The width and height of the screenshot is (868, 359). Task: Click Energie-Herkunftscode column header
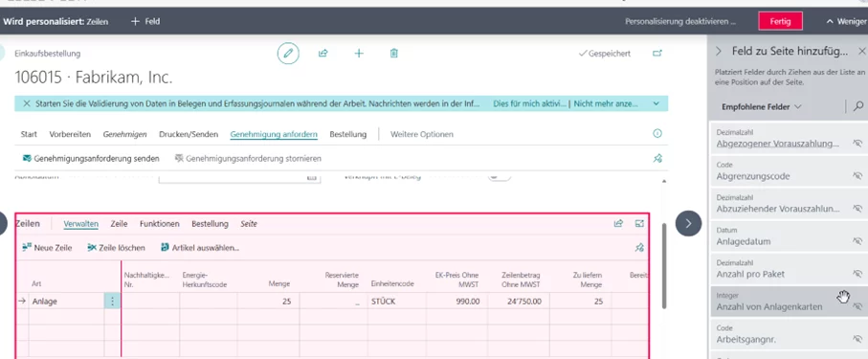point(205,280)
